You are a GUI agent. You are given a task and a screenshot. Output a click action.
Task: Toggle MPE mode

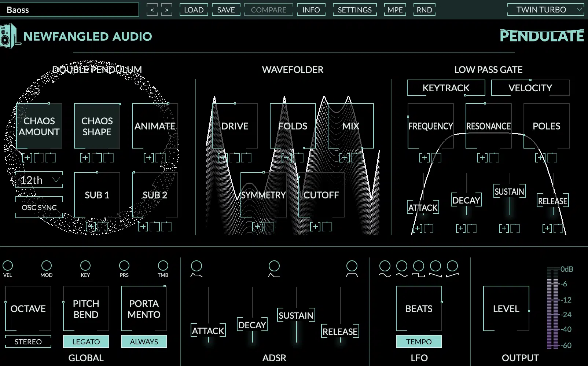pyautogui.click(x=395, y=10)
